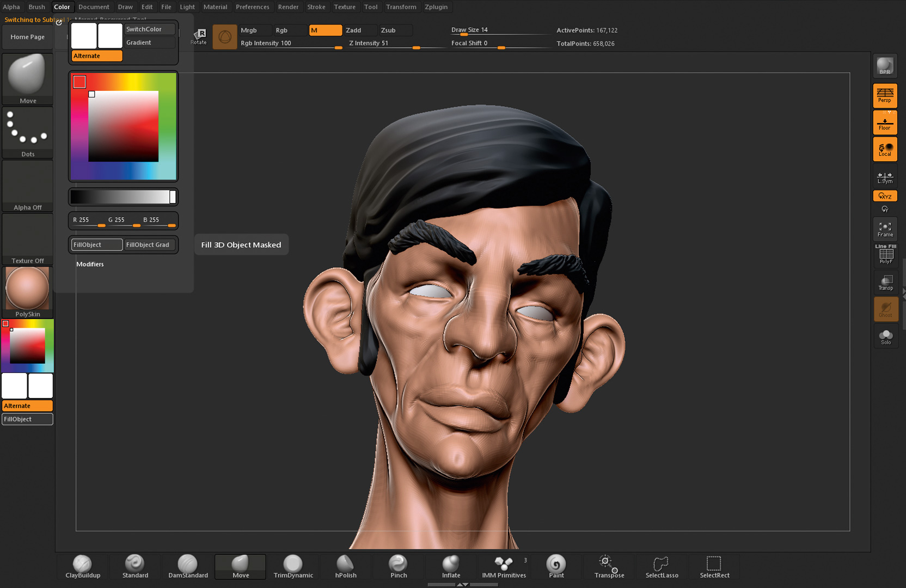Enable Solo mode
The height and width of the screenshot is (588, 906).
(885, 336)
